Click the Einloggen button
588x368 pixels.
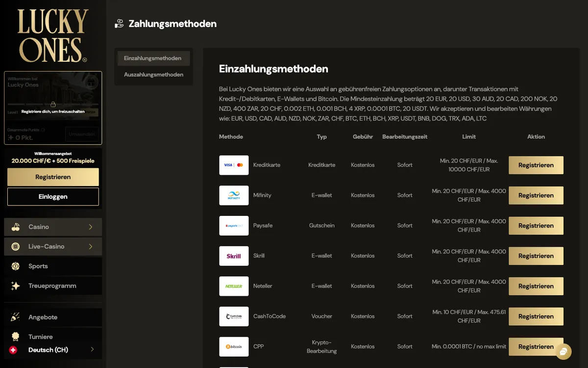pyautogui.click(x=53, y=197)
